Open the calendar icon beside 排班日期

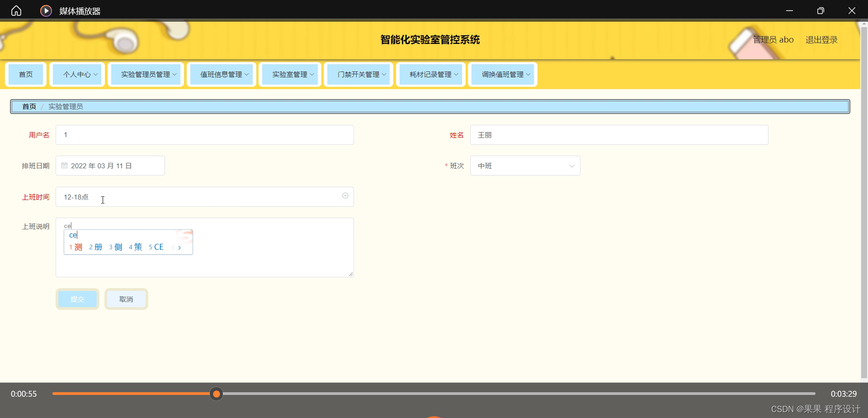64,165
